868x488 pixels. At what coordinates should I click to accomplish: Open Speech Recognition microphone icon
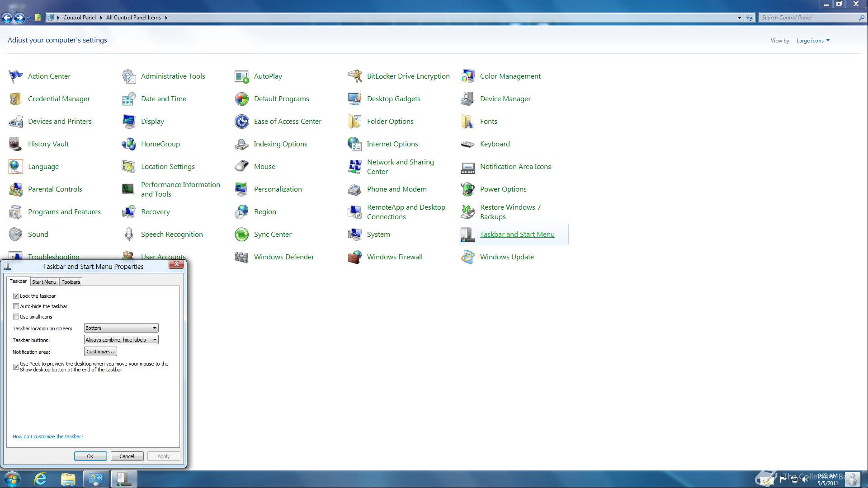coord(128,235)
